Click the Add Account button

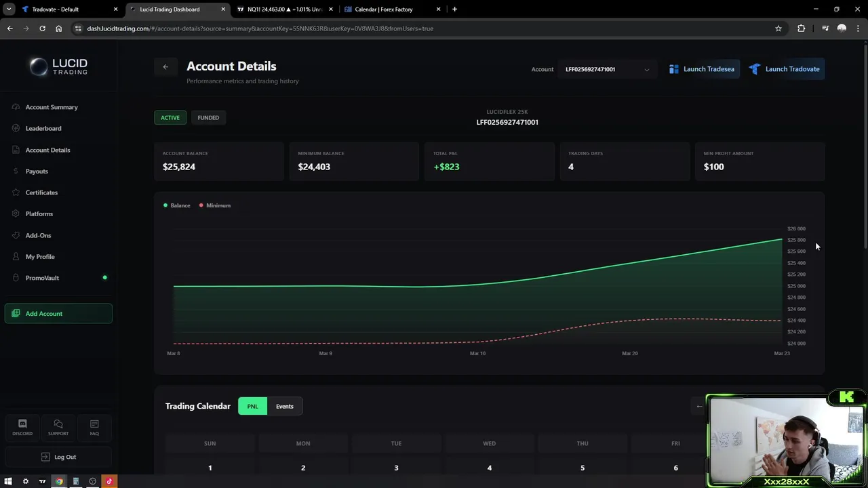pyautogui.click(x=58, y=314)
